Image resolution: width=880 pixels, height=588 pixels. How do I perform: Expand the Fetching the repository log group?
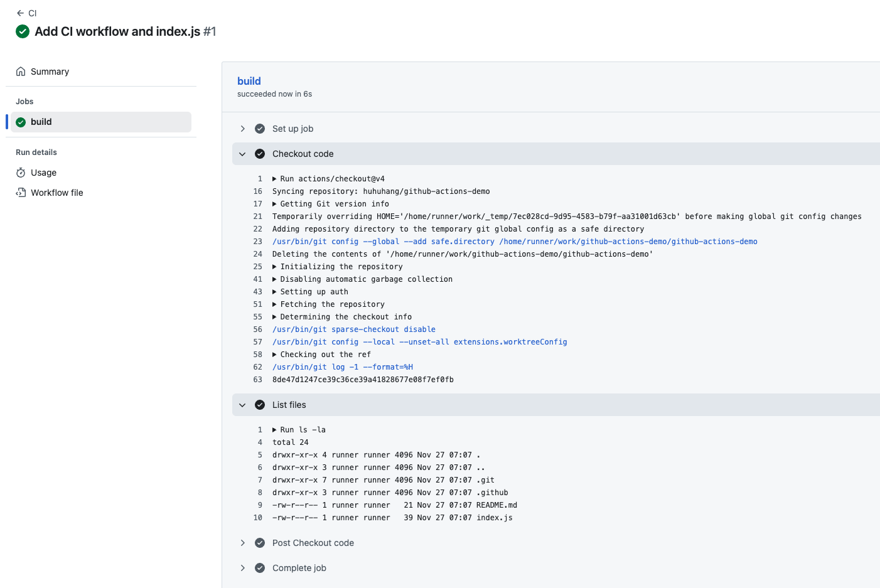point(274,304)
